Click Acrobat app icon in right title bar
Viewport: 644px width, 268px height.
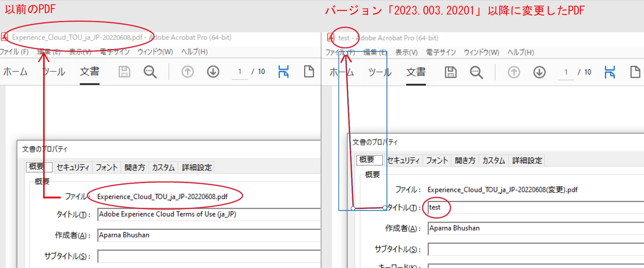pos(331,38)
